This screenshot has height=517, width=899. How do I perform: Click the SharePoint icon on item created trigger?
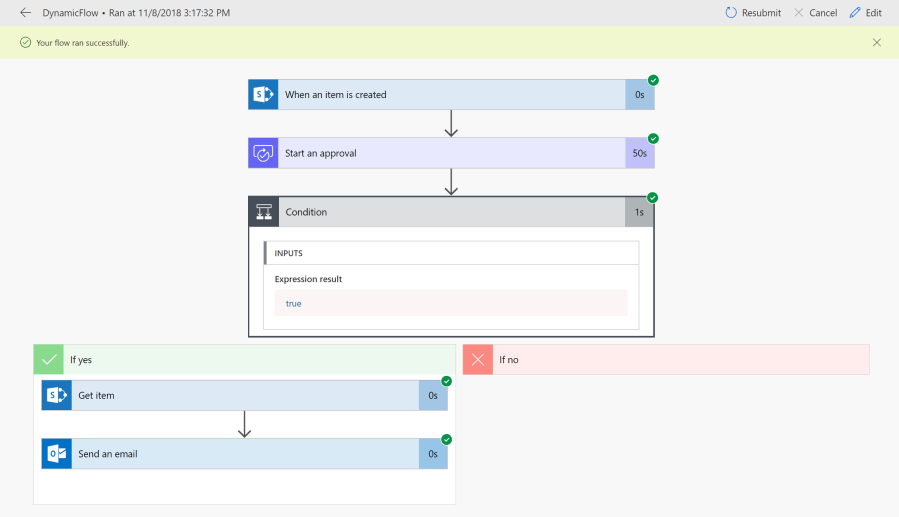(263, 95)
